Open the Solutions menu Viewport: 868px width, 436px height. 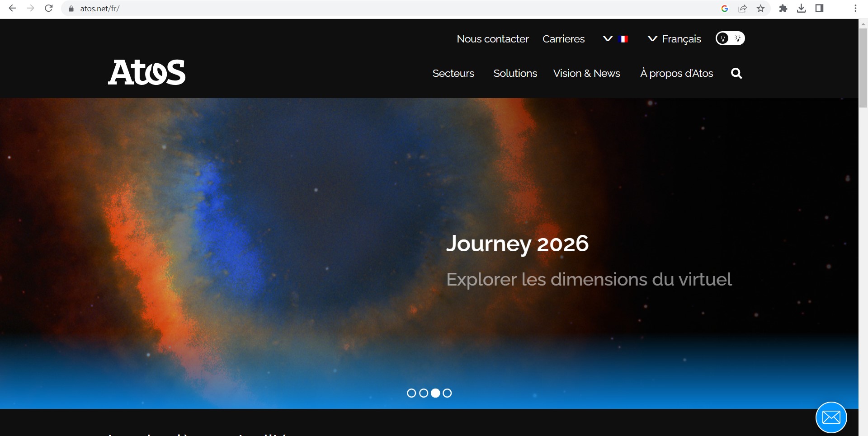515,73
